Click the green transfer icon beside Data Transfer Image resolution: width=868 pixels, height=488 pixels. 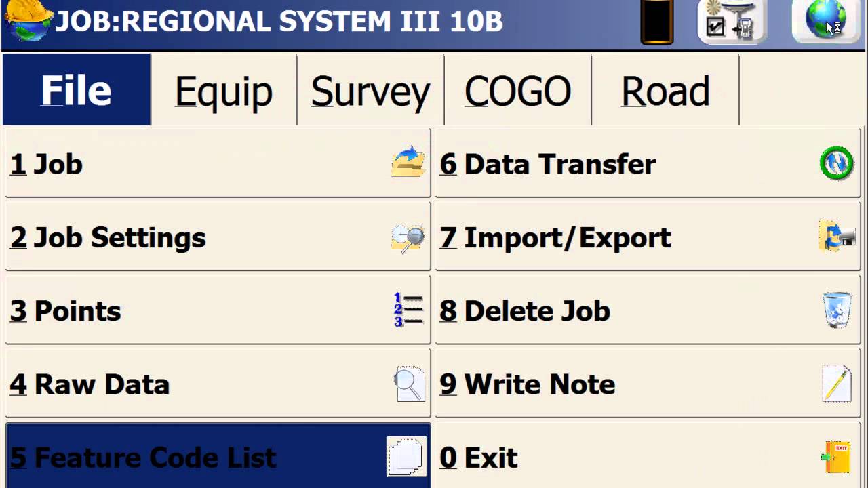[837, 164]
